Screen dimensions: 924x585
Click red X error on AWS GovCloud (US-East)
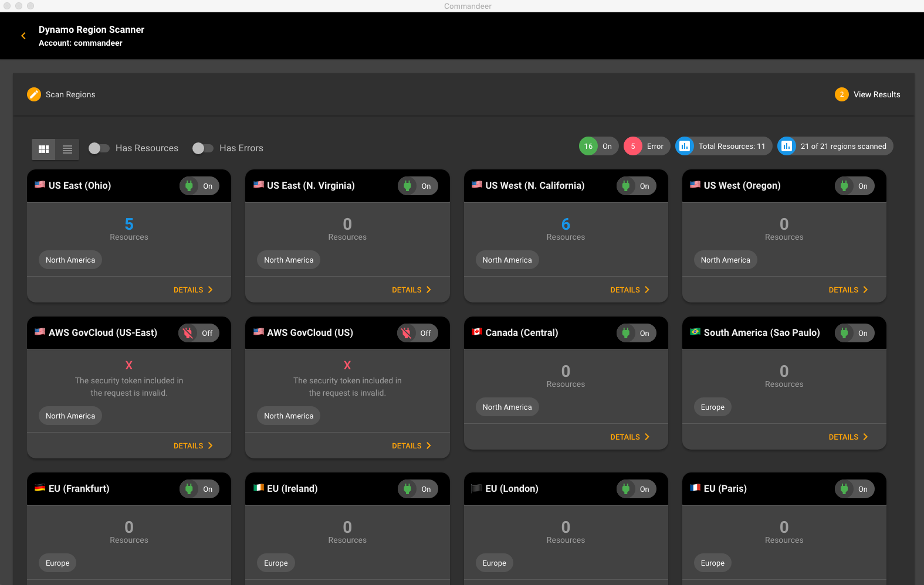click(129, 365)
